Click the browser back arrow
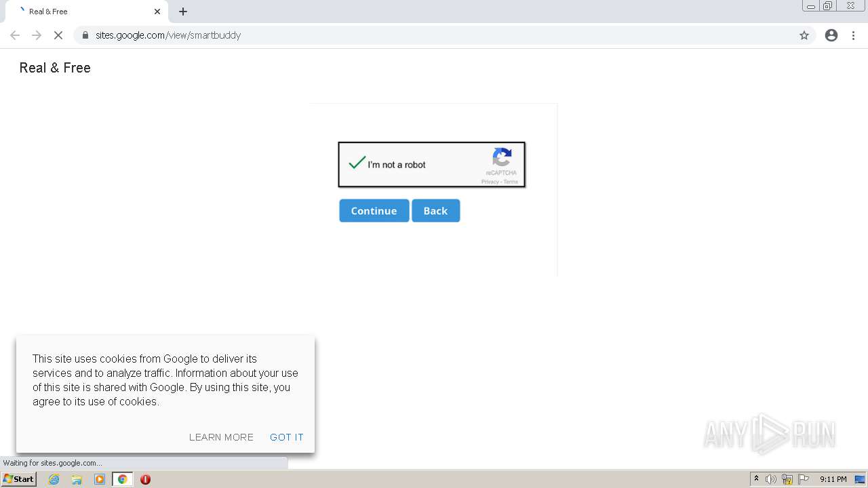The width and height of the screenshot is (868, 488). [15, 35]
